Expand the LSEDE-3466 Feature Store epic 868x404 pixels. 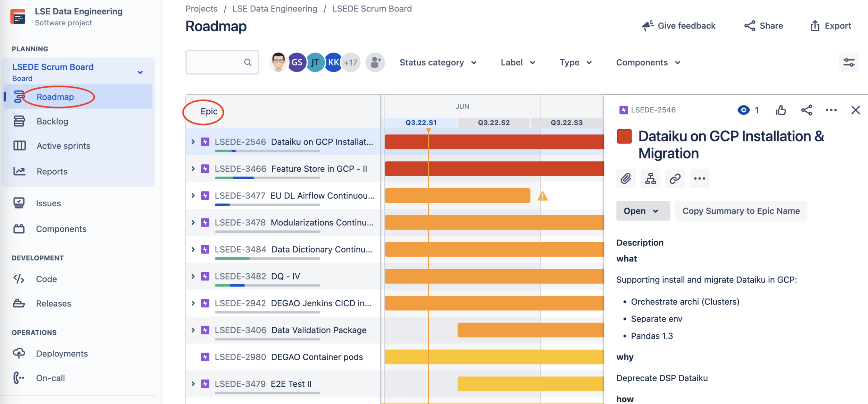tap(193, 169)
